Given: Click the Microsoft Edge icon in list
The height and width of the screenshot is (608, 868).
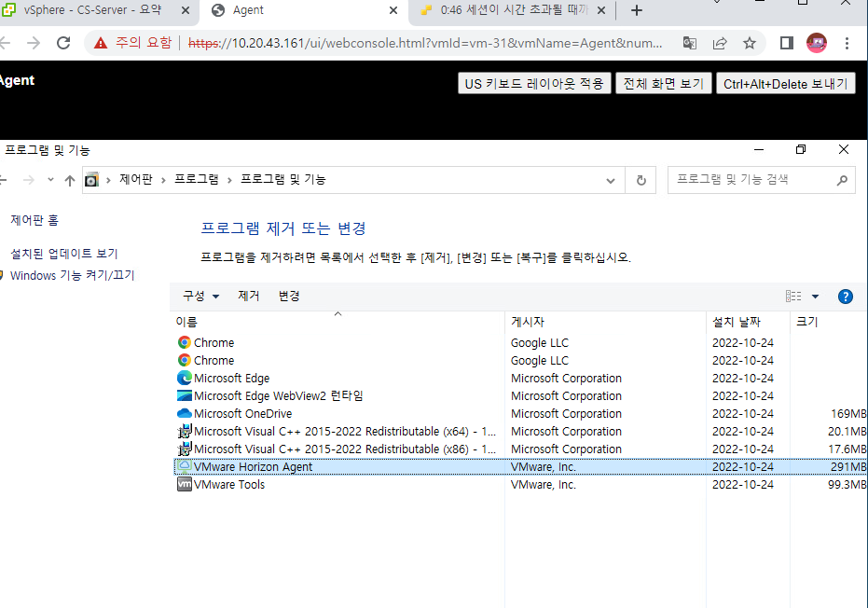Looking at the screenshot, I should point(185,379).
